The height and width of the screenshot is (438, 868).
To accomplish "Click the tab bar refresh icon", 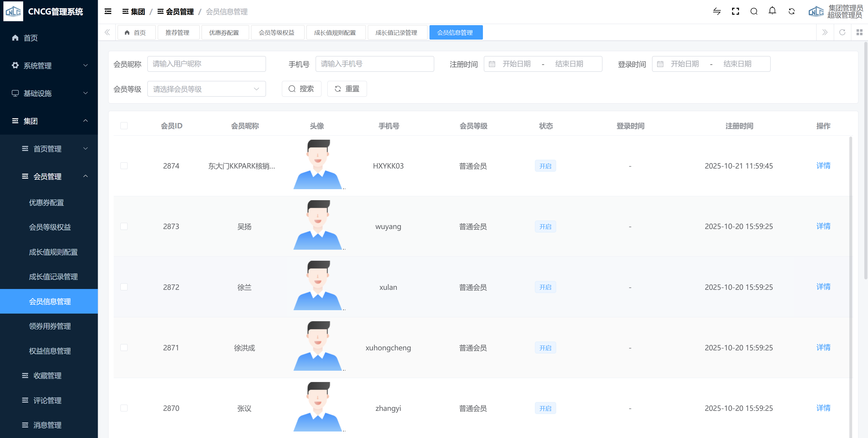I will point(842,32).
